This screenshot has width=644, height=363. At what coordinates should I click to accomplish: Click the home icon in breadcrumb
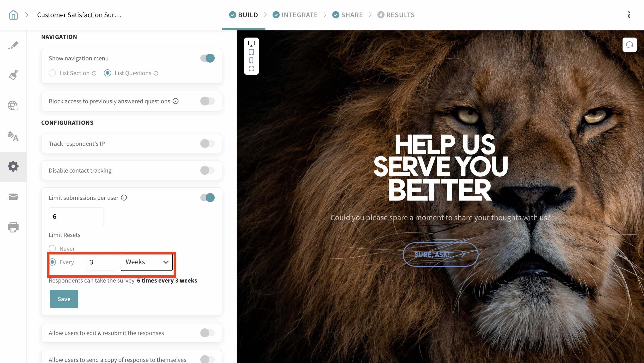13,15
